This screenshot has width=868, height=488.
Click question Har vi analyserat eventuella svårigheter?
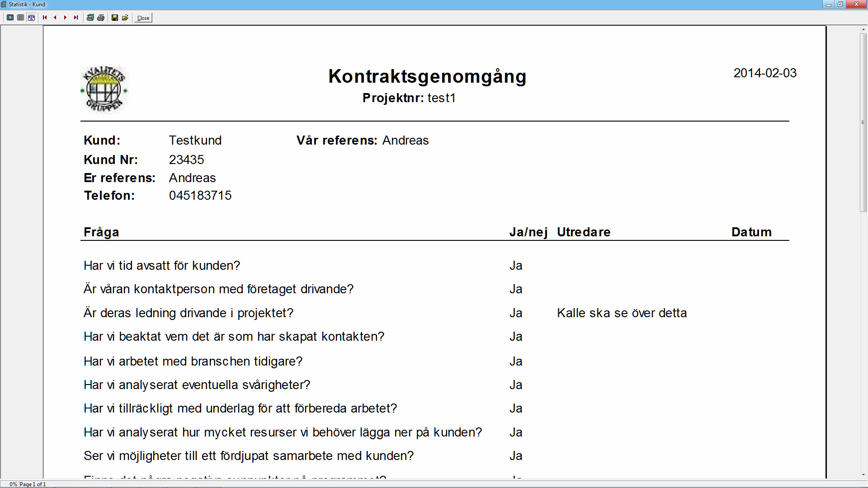pyautogui.click(x=197, y=385)
